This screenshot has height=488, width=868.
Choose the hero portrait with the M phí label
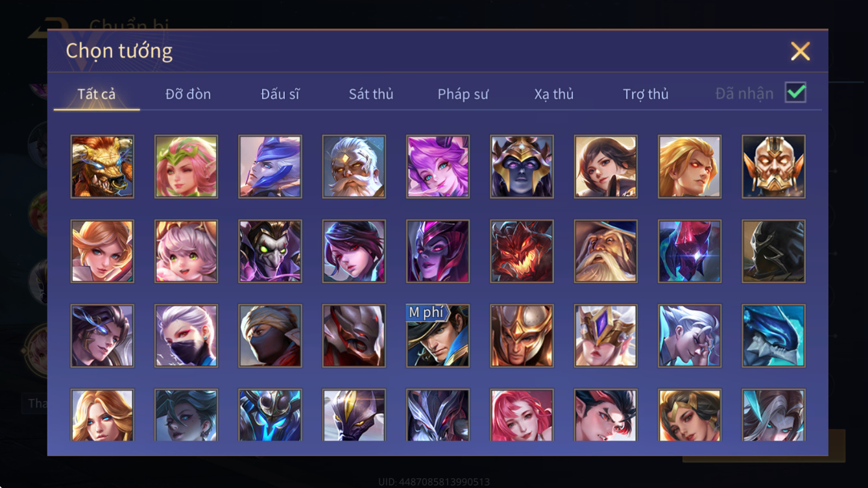tap(438, 336)
